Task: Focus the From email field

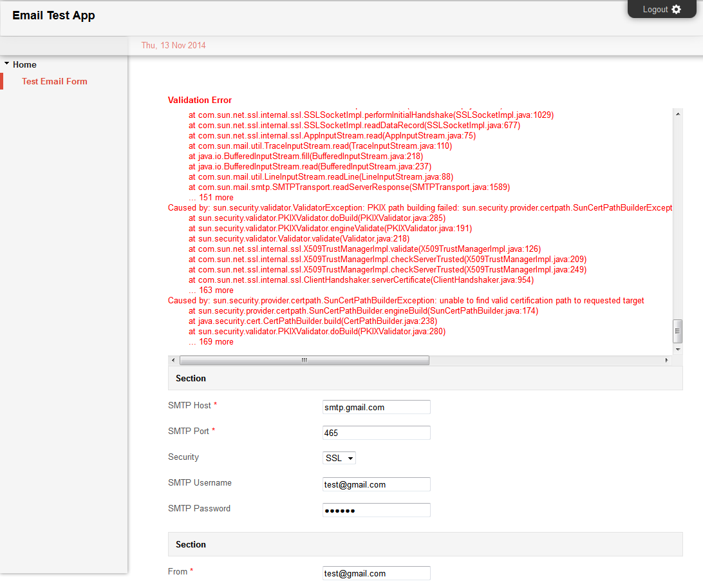Action: click(376, 573)
